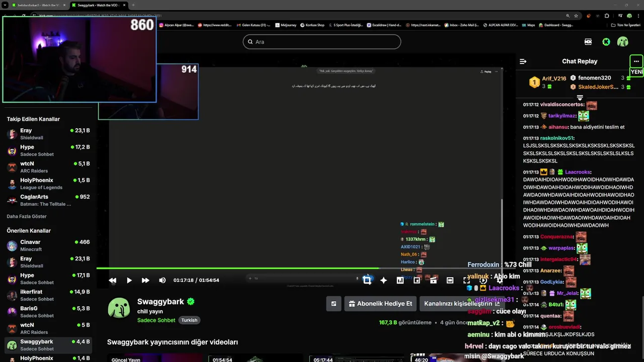Open the tab search dropdown arrow
Viewport: 644px width, 362px height.
5,5
